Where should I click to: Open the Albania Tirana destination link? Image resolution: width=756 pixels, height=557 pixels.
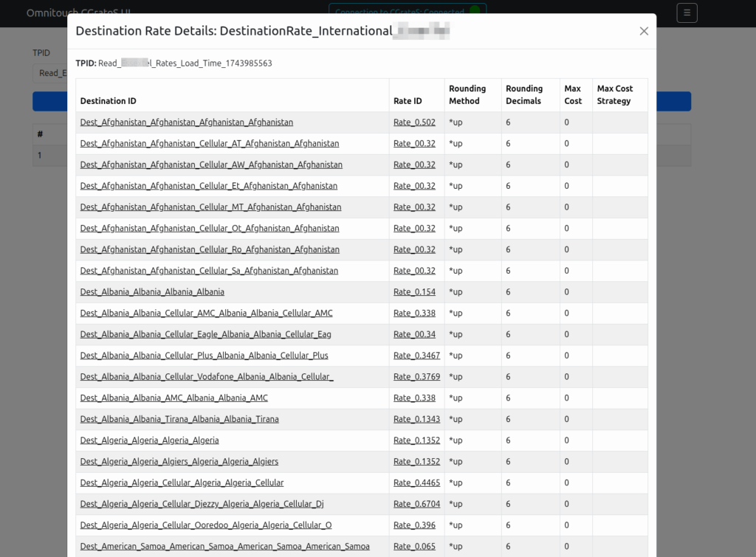click(179, 420)
